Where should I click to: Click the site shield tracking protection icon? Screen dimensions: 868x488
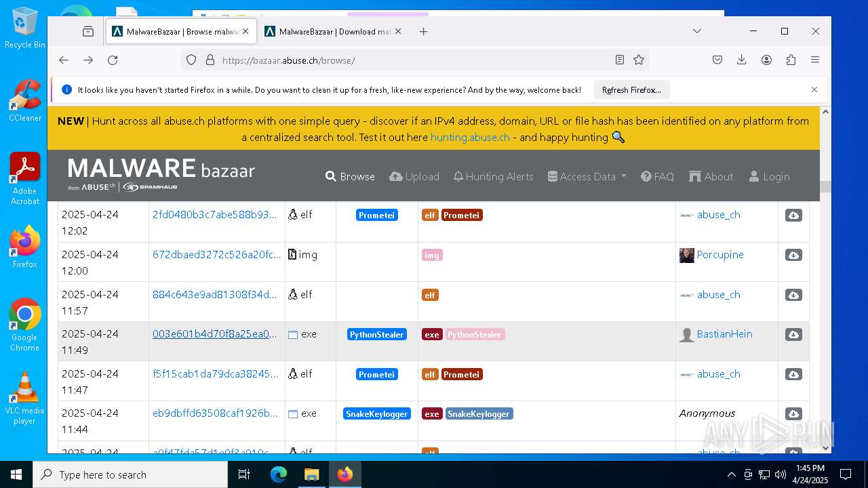(191, 60)
